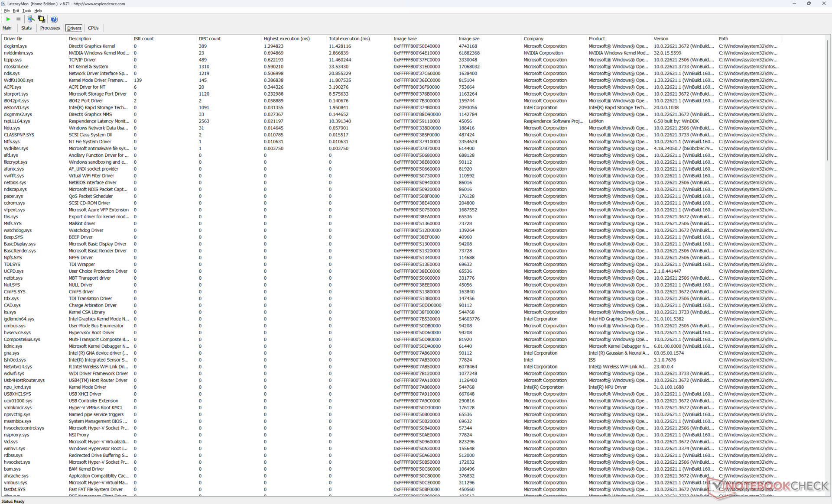Sort by DPC count column header
Image resolution: width=832 pixels, height=504 pixels.
click(x=210, y=39)
